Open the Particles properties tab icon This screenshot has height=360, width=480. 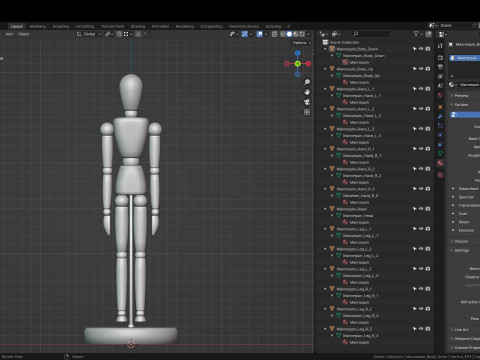point(440,126)
